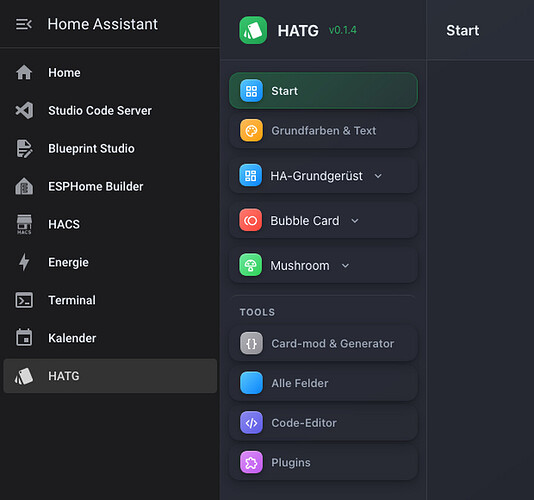Image resolution: width=534 pixels, height=500 pixels.
Task: Click the purple Code-Editor icon
Action: 251,423
